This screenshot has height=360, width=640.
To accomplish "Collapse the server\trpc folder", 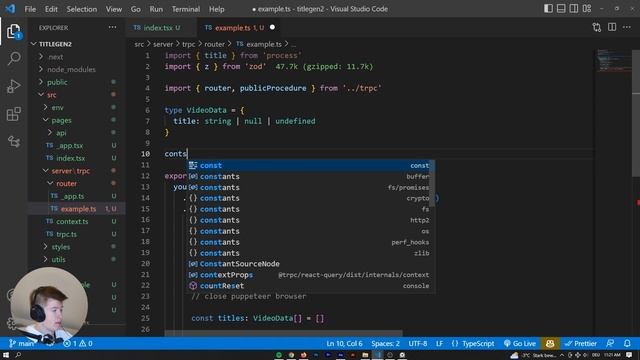I will point(71,171).
